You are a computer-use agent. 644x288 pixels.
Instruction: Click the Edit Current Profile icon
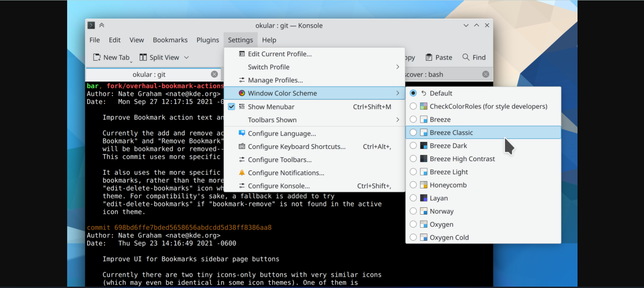tap(242, 54)
